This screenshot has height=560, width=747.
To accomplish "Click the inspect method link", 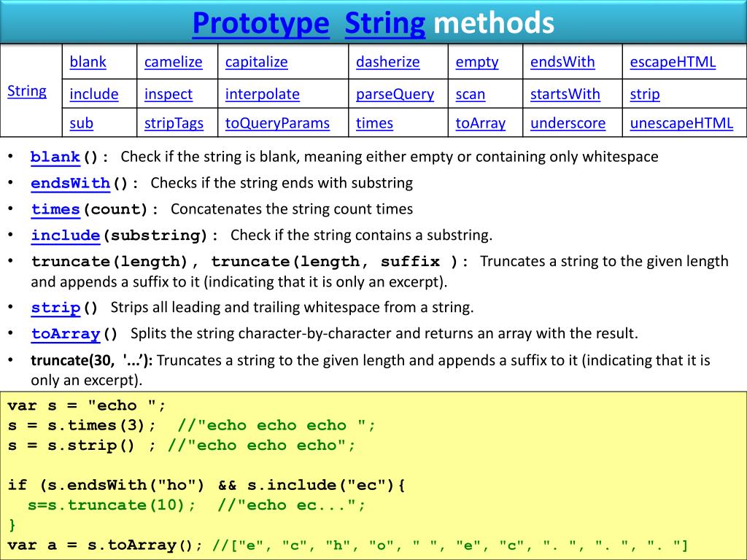I will 169,94.
